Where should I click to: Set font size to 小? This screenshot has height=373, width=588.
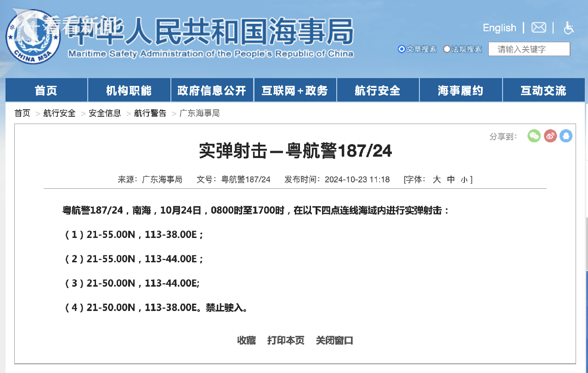(464, 180)
